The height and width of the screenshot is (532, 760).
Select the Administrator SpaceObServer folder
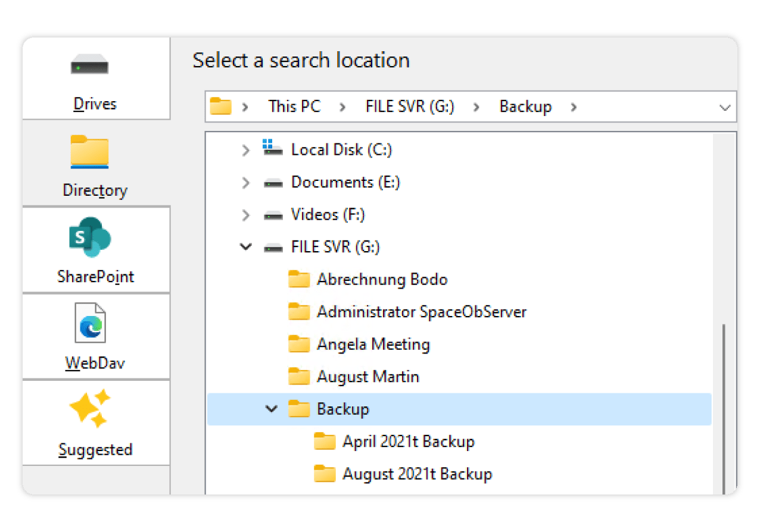point(421,312)
